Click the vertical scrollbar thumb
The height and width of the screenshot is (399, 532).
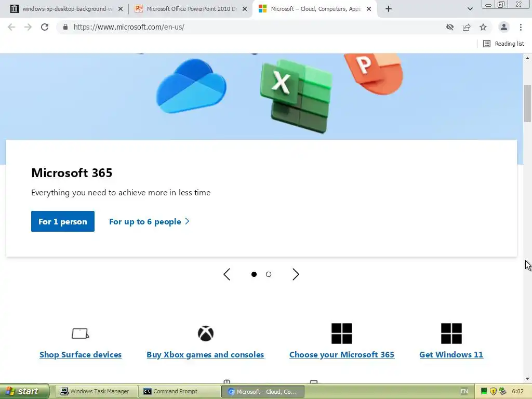coord(528,103)
